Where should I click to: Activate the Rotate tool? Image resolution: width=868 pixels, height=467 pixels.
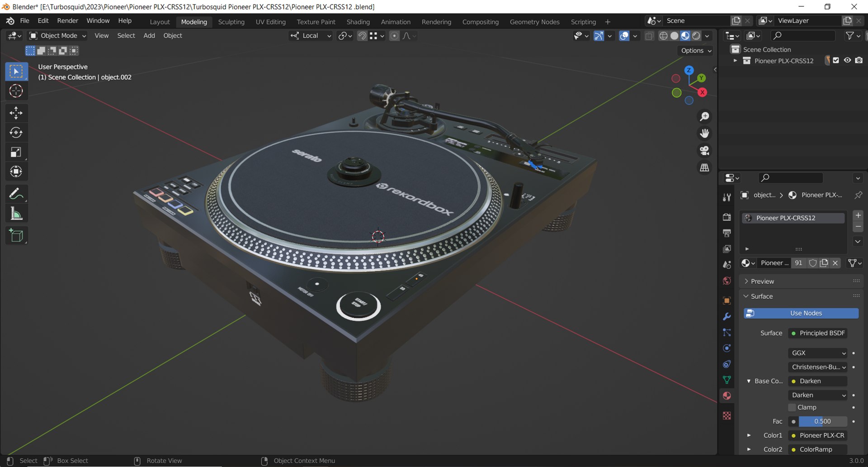[16, 133]
